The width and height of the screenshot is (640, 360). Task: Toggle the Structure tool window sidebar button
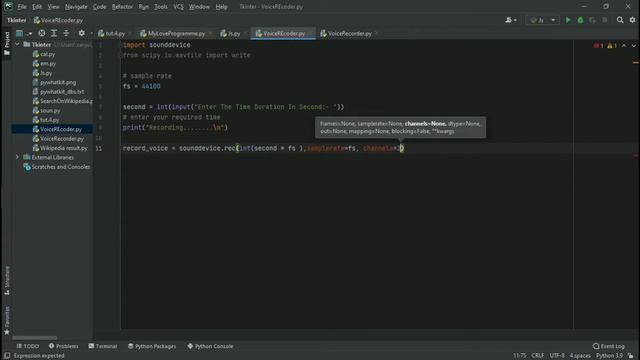pos(7,280)
